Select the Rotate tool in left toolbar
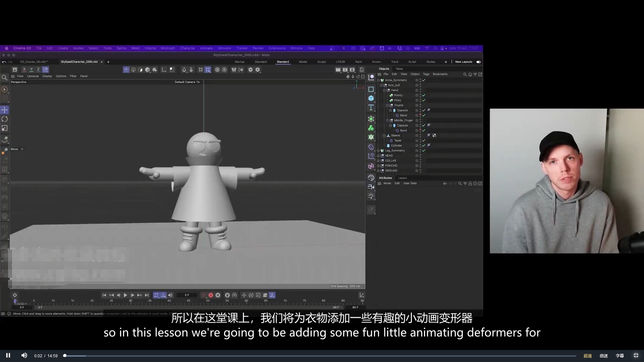Viewport: 644px width, 362px height. click(x=5, y=119)
